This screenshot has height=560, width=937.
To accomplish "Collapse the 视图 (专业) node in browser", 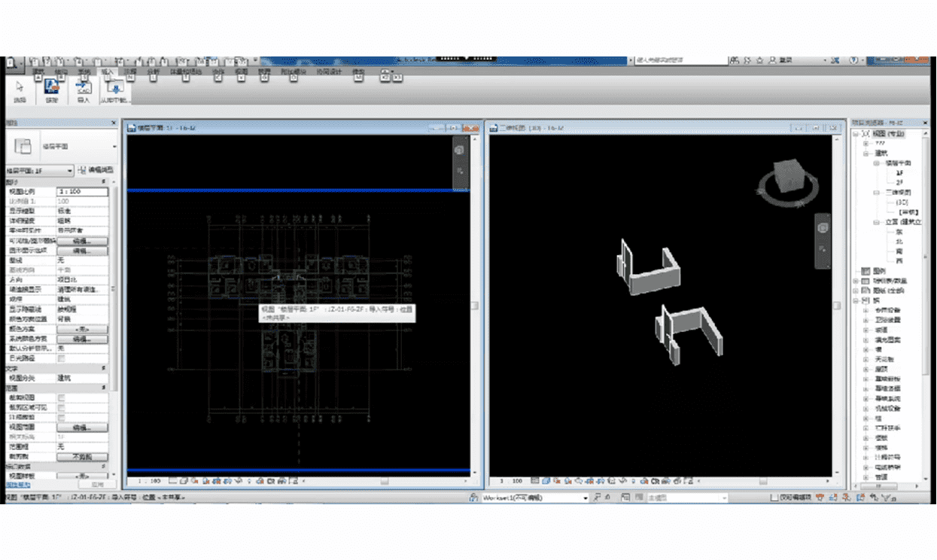I will coord(856,134).
